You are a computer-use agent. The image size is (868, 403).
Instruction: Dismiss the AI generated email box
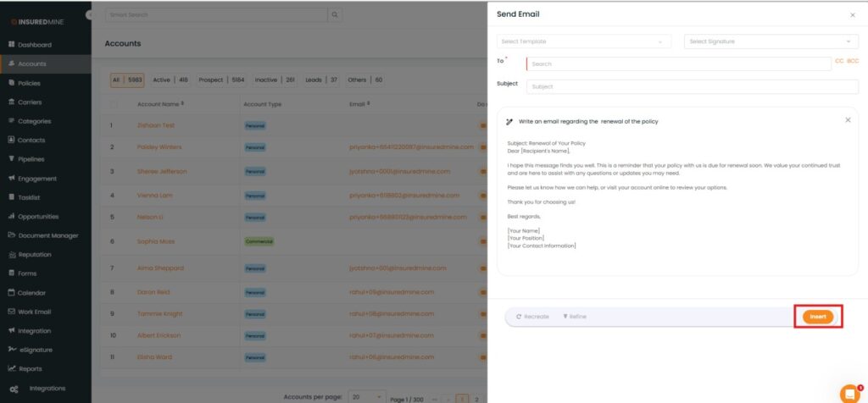click(847, 120)
